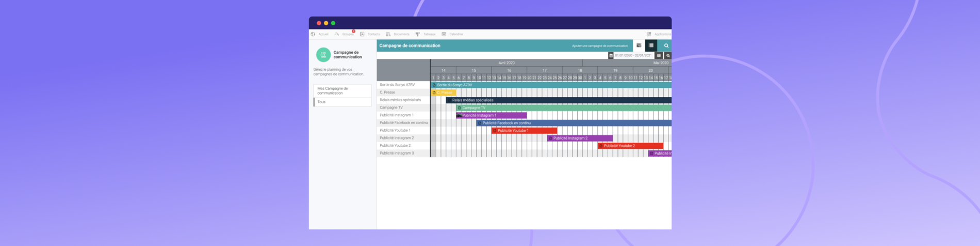
Task: Click the Mai 2020 month header
Action: point(661,63)
